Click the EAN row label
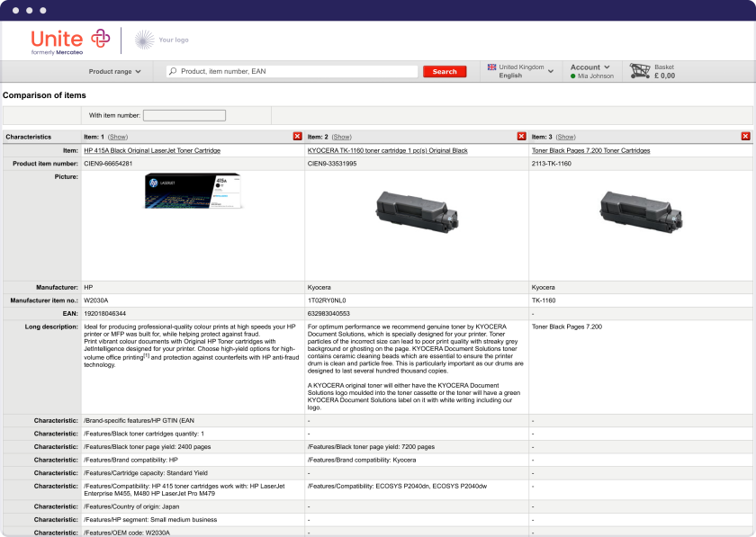Screen dimensions: 756x537 [70, 313]
